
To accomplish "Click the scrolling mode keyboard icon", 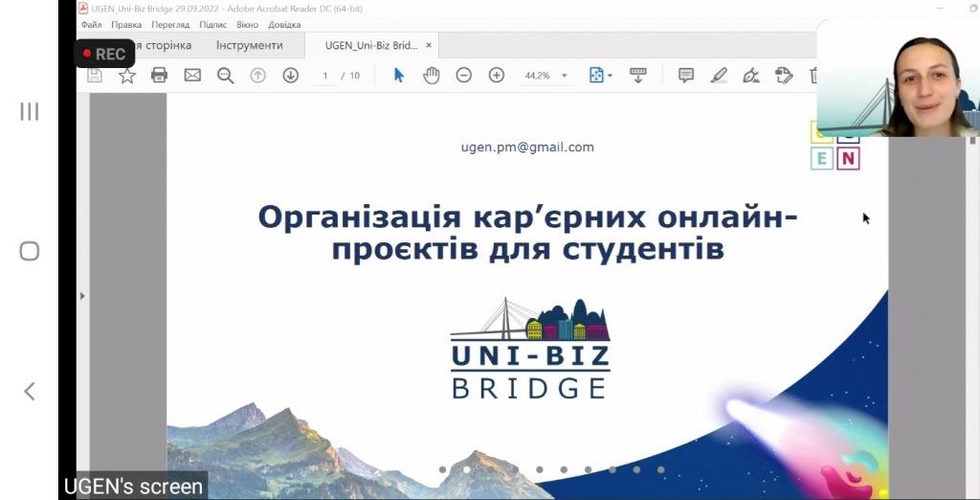I will (638, 76).
